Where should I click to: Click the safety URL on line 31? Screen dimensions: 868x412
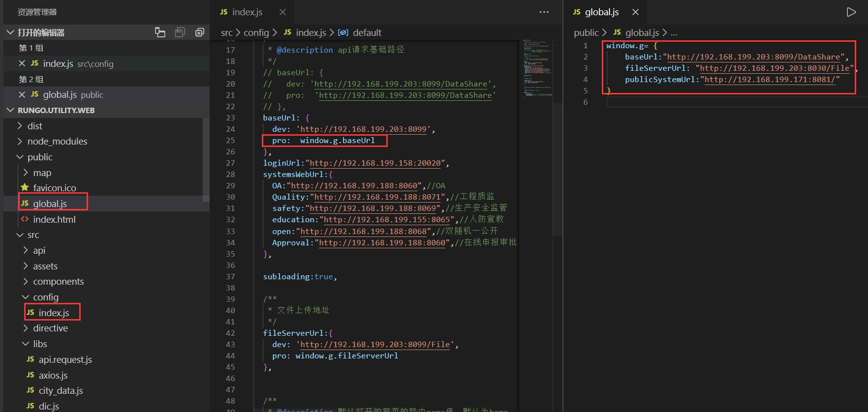click(373, 208)
